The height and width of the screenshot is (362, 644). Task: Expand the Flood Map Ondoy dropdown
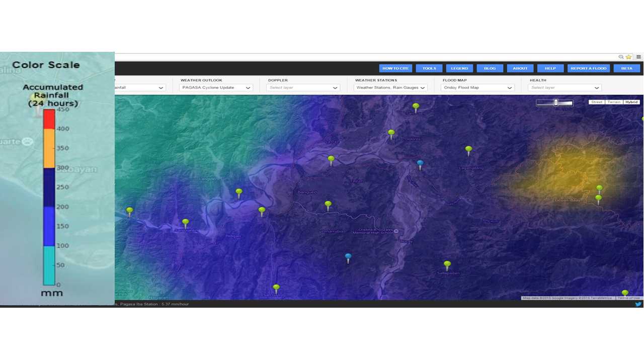(477, 87)
